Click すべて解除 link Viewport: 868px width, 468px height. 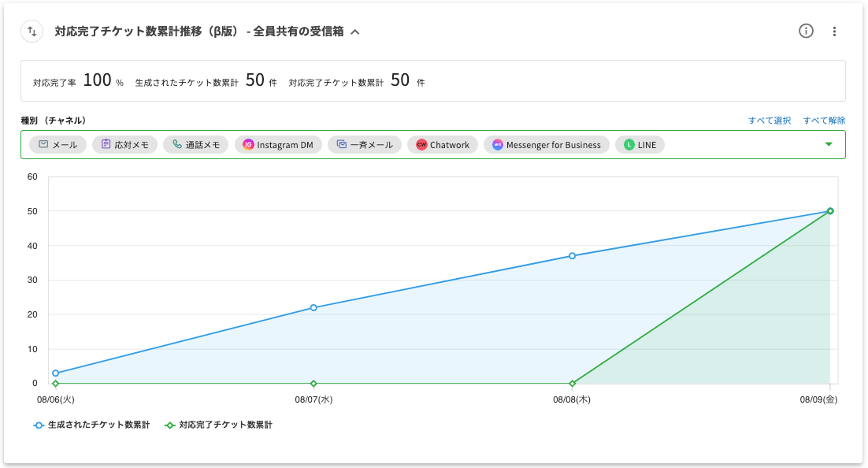(824, 121)
